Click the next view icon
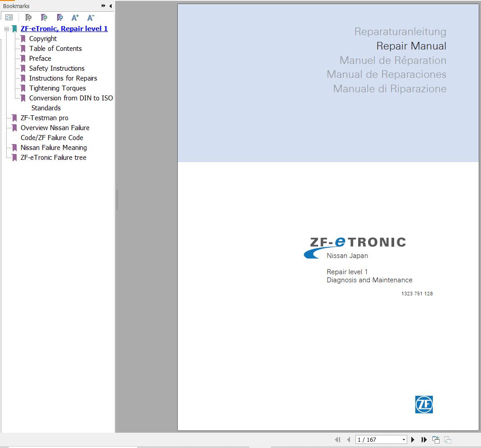Viewport: 481px width, 448px height. pyautogui.click(x=448, y=440)
